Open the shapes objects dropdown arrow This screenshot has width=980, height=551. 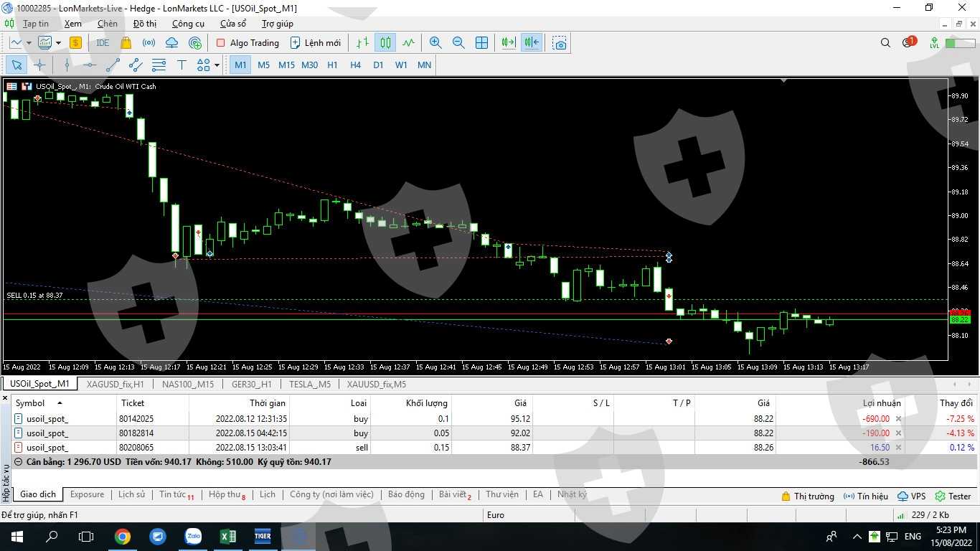(217, 65)
